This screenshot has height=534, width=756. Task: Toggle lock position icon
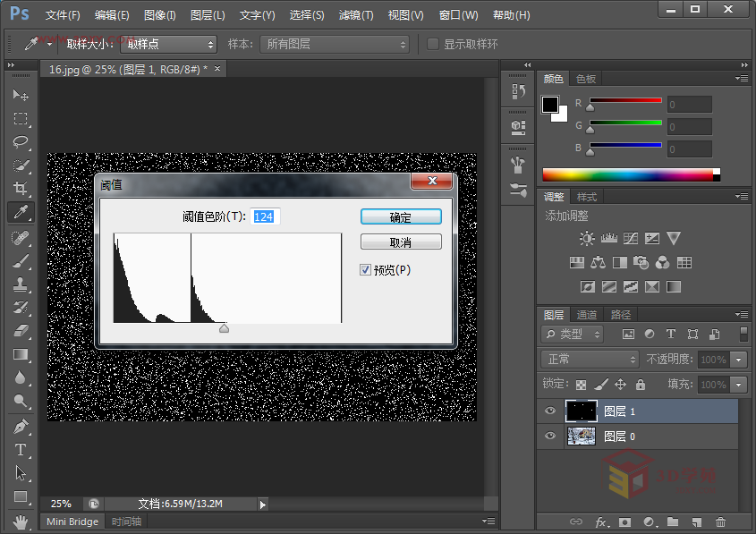point(621,384)
